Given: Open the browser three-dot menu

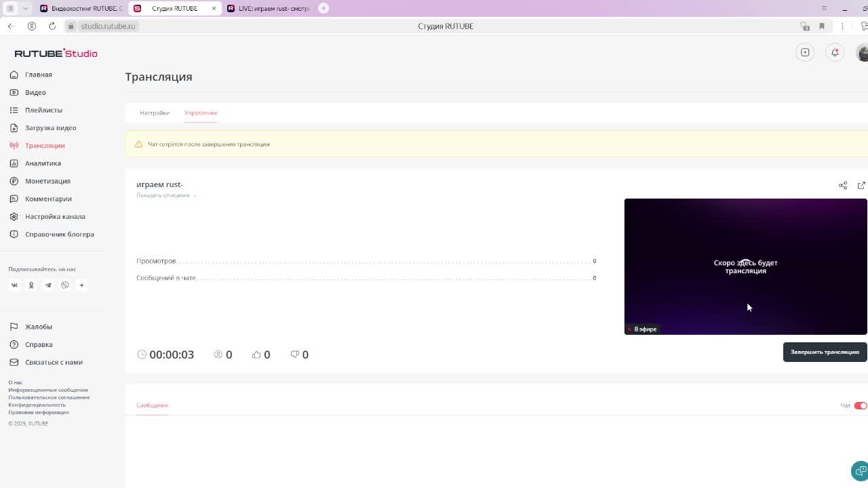Looking at the screenshot, I should [x=842, y=26].
